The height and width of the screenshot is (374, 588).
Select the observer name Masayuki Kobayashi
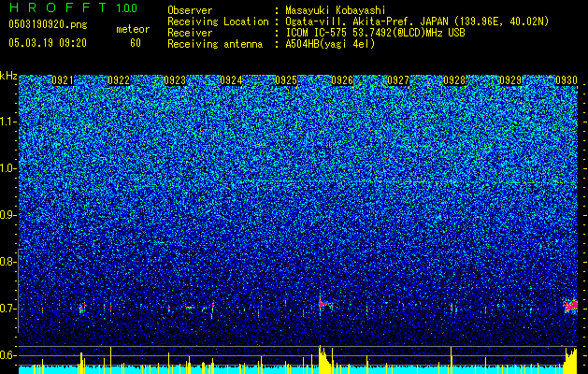click(x=336, y=10)
